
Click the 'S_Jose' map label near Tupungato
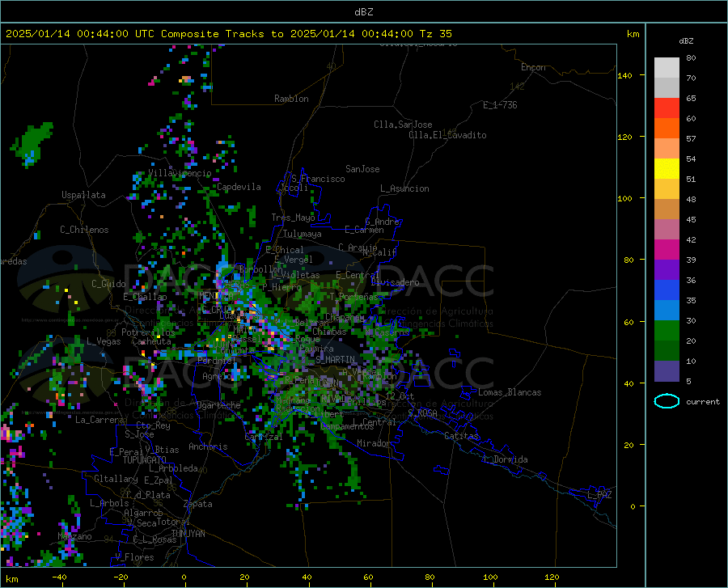click(139, 434)
